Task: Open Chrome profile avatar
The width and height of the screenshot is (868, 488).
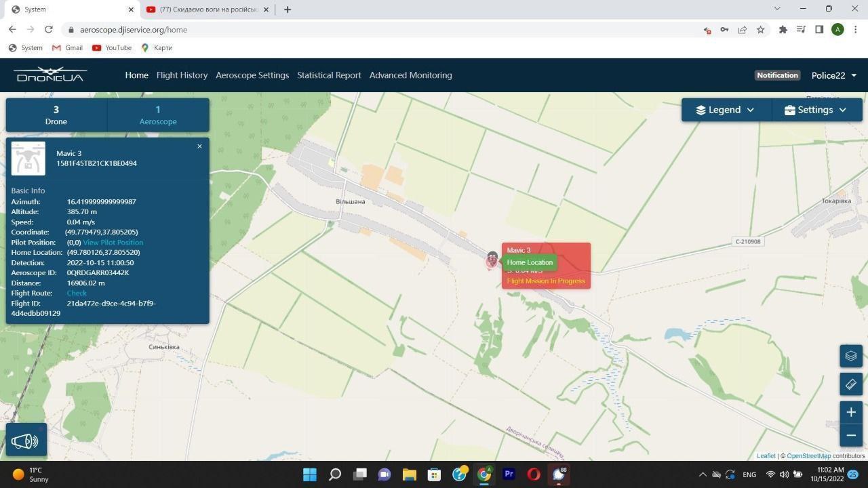Action: point(837,30)
